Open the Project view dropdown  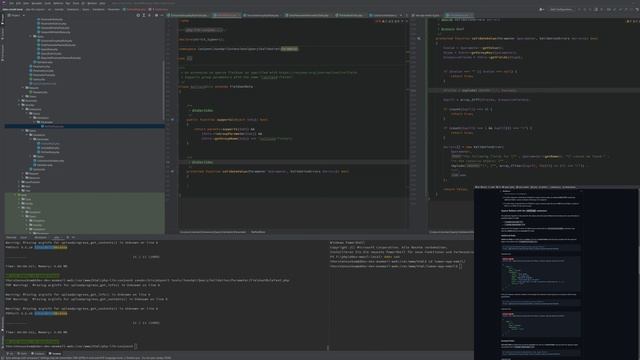coord(16,15)
